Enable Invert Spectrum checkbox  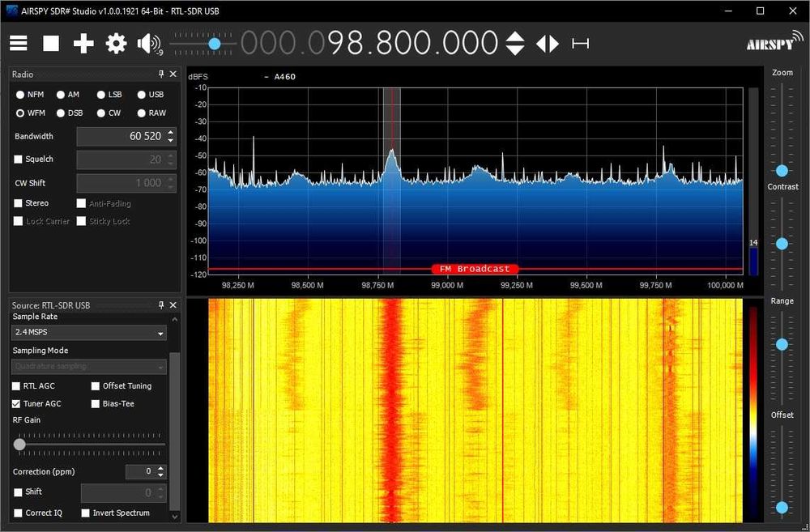click(x=85, y=513)
